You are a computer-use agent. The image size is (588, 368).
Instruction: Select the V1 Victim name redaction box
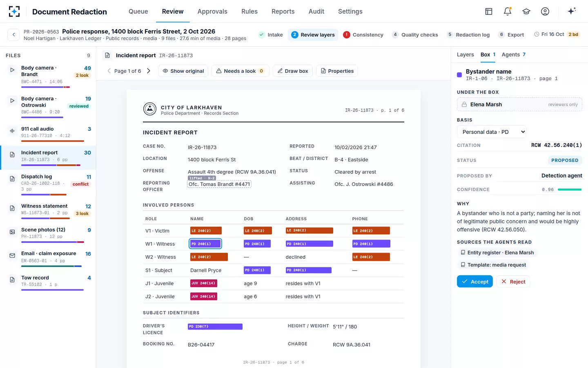(x=206, y=231)
